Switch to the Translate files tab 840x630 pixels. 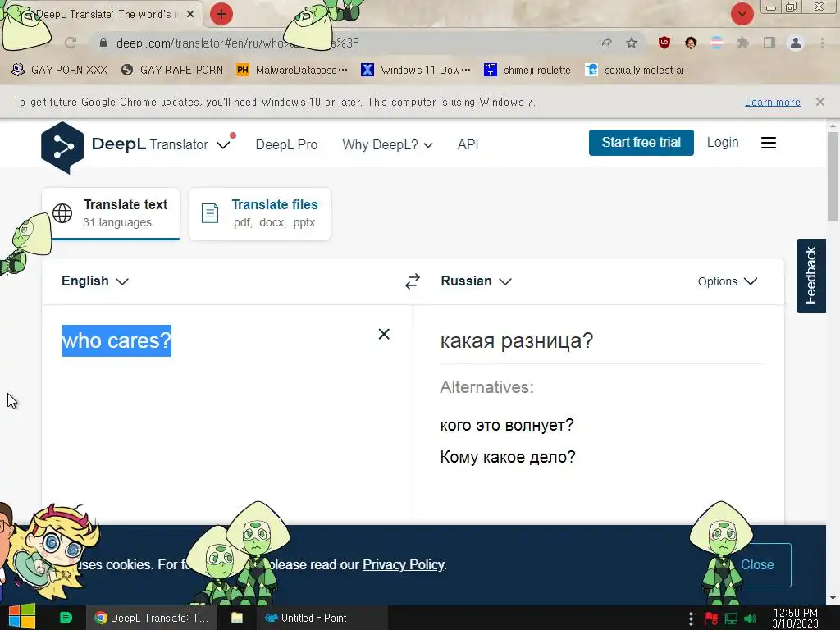[260, 213]
